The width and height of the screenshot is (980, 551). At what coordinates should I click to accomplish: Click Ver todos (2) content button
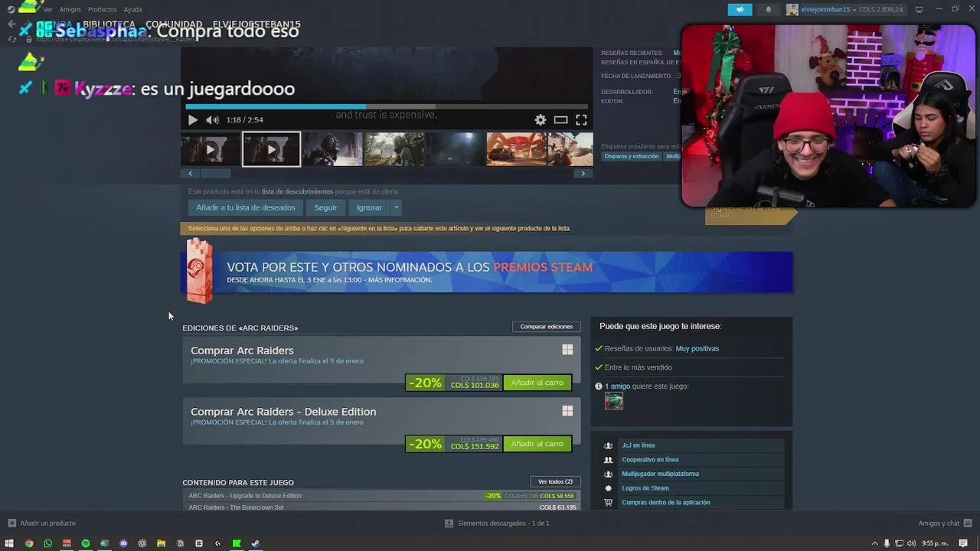555,482
